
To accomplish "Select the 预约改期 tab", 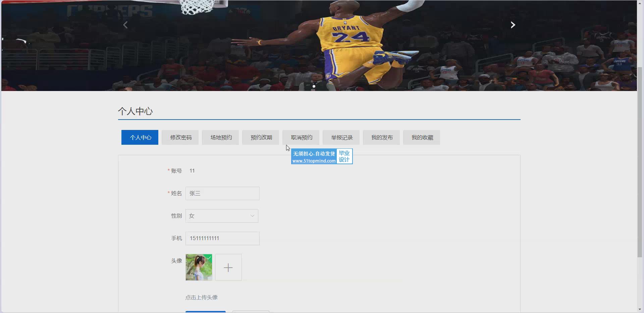I will point(261,137).
